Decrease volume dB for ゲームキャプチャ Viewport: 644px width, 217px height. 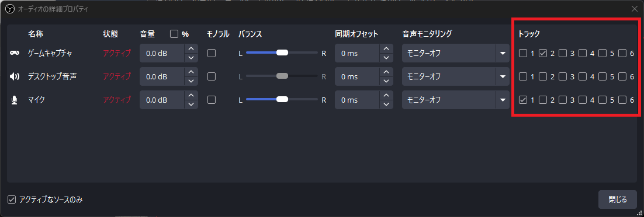point(191,57)
